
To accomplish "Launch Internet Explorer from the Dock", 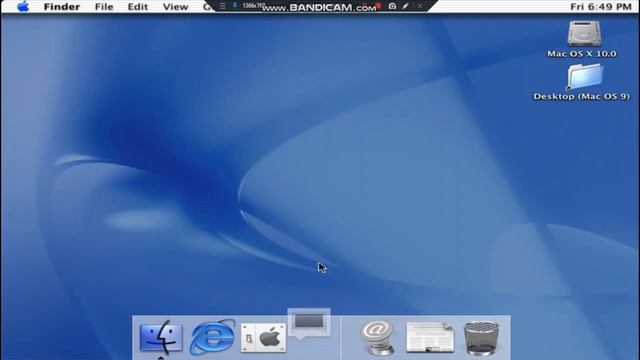I will click(213, 337).
